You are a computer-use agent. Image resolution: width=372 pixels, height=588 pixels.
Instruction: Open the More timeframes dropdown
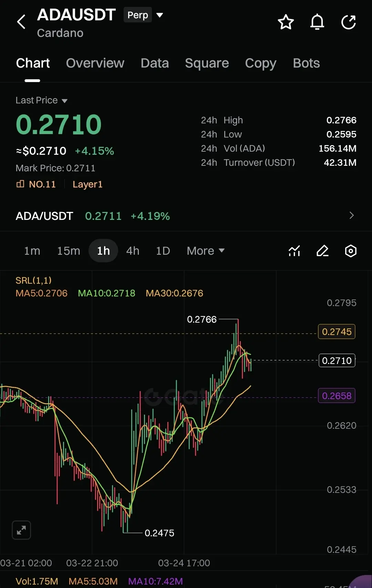pos(206,251)
